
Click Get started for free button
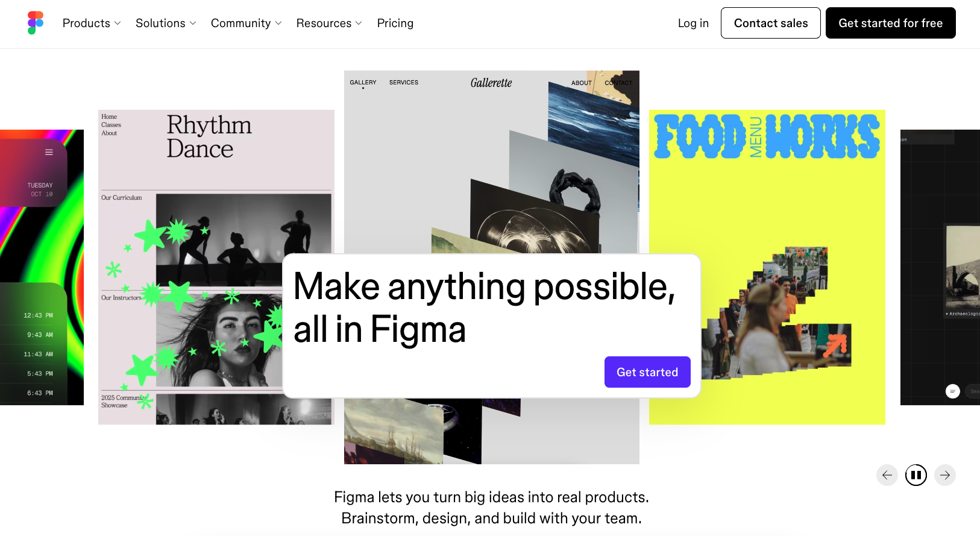[x=891, y=23]
